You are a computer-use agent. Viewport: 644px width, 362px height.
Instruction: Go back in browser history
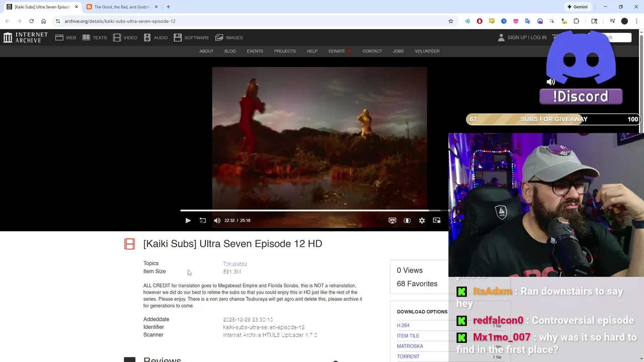coord(8,21)
